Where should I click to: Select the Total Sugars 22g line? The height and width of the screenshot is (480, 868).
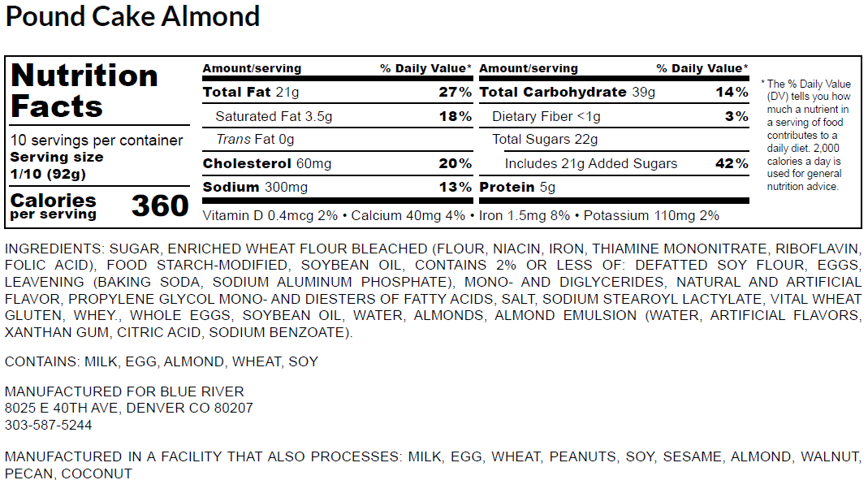545,140
